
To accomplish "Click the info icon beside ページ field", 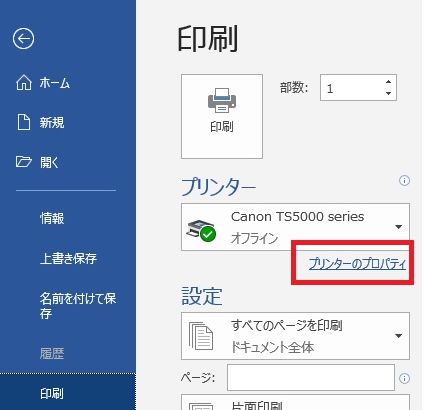I will [x=404, y=378].
